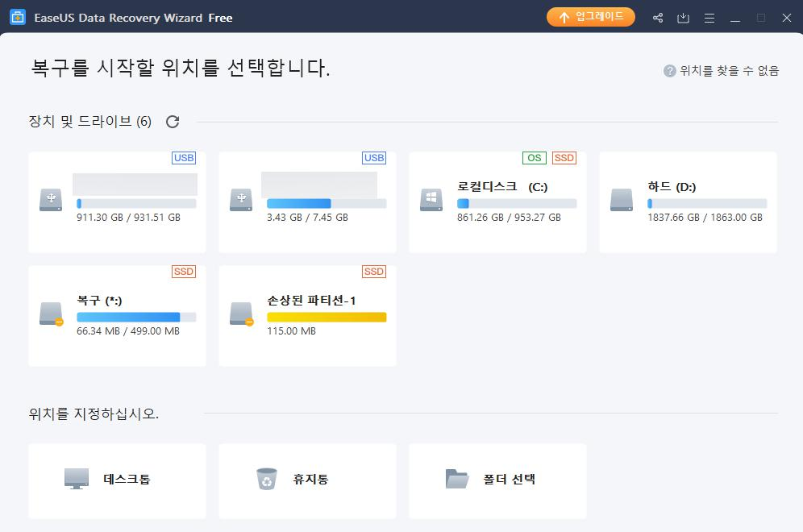Click the question mark help icon
Screen dimensions: 803x532
pos(669,71)
